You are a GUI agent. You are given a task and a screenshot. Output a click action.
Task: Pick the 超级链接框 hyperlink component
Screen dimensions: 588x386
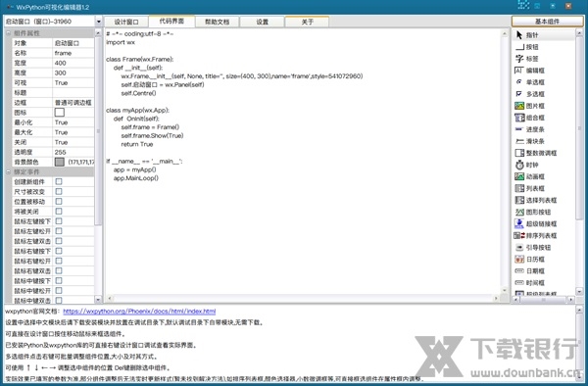pyautogui.click(x=536, y=223)
